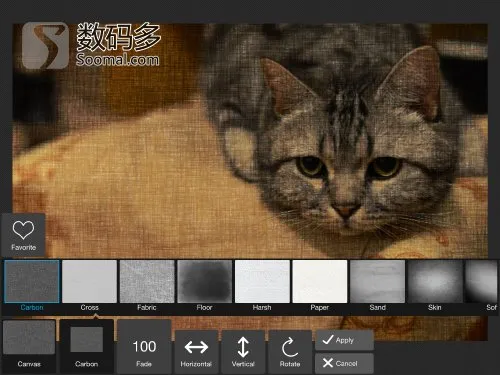Flip texture with Horizontal arrow icon
The width and height of the screenshot is (500, 375).
click(x=196, y=352)
